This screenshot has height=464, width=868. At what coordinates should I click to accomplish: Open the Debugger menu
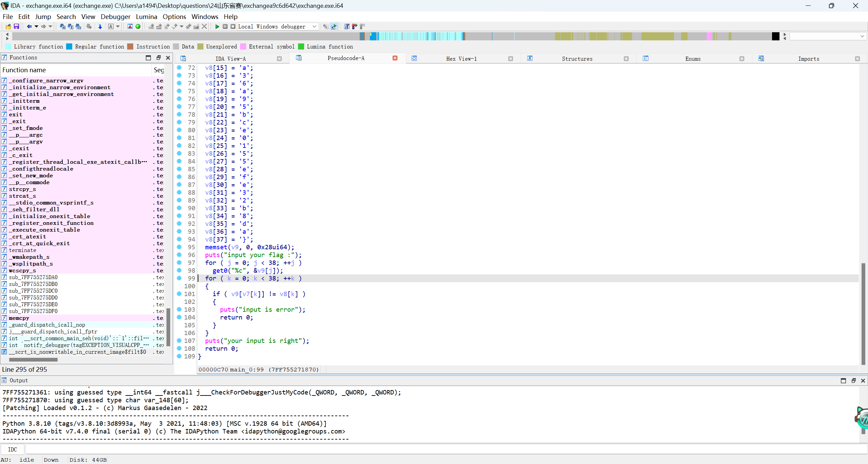tap(116, 17)
